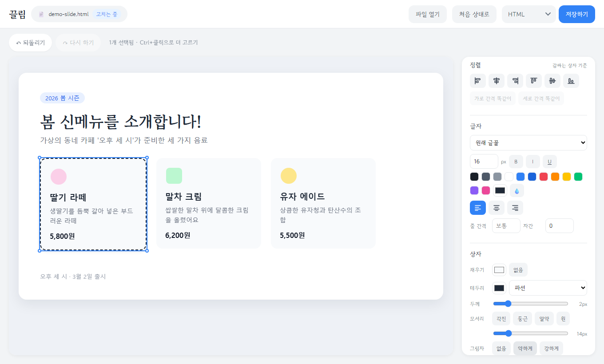Viewport: 604px width, 364px height.
Task: Toggle bold text with B button
Action: pos(516,162)
